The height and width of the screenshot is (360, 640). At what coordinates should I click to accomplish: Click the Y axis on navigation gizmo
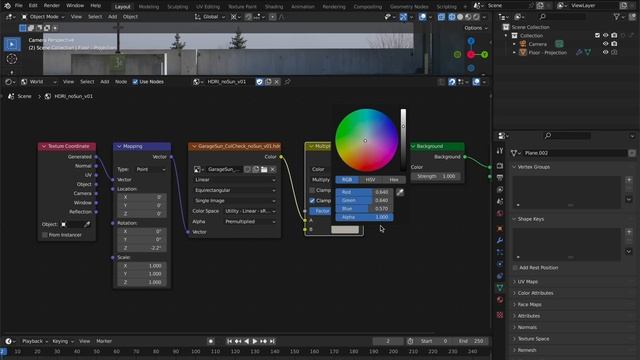(x=484, y=54)
